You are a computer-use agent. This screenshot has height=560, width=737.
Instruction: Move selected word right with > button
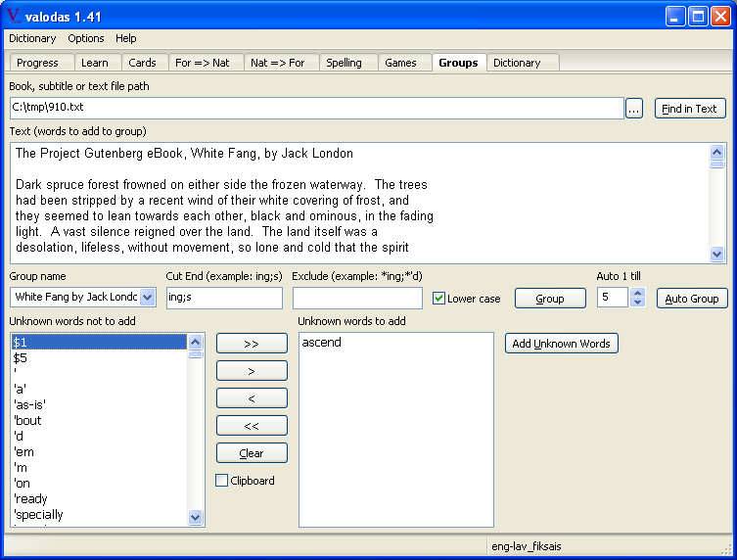[252, 371]
